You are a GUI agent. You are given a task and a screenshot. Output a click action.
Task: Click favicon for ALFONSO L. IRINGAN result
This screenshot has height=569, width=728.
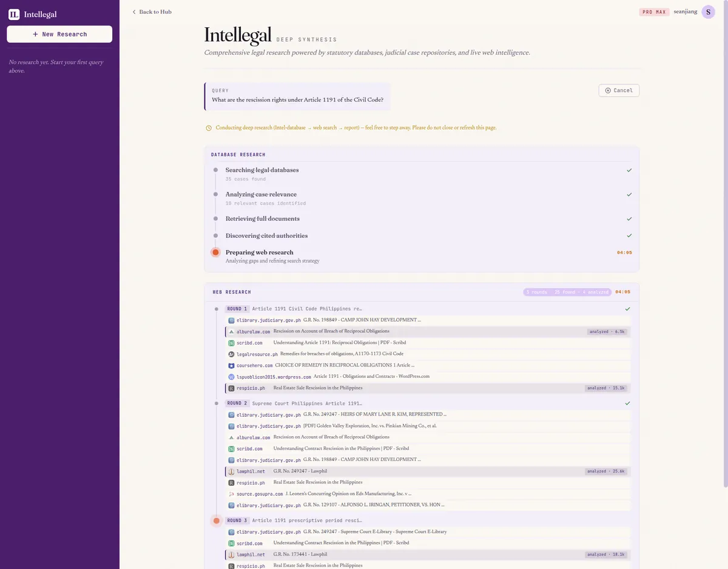tap(231, 505)
